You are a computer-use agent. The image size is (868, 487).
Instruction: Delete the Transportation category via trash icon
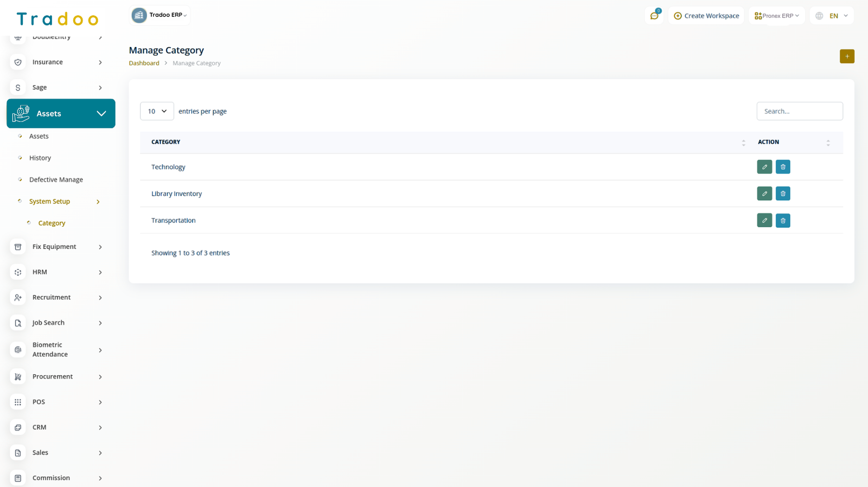[782, 221]
